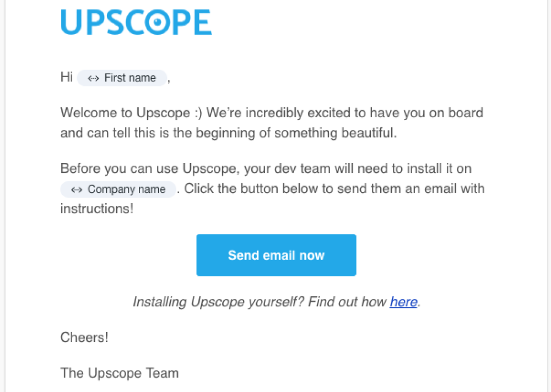Image resolution: width=551 pixels, height=392 pixels.
Task: Click the Send email now button
Action: point(276,255)
